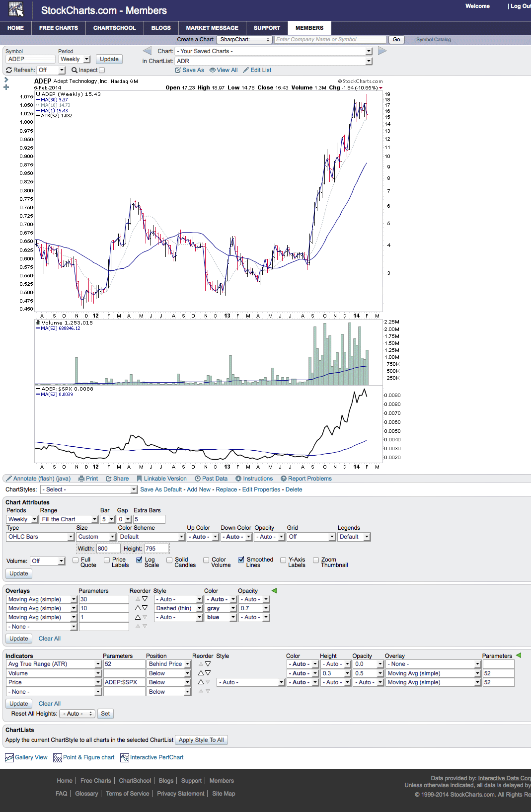
Task: Enable Color Volume checkbox
Action: pos(206,560)
